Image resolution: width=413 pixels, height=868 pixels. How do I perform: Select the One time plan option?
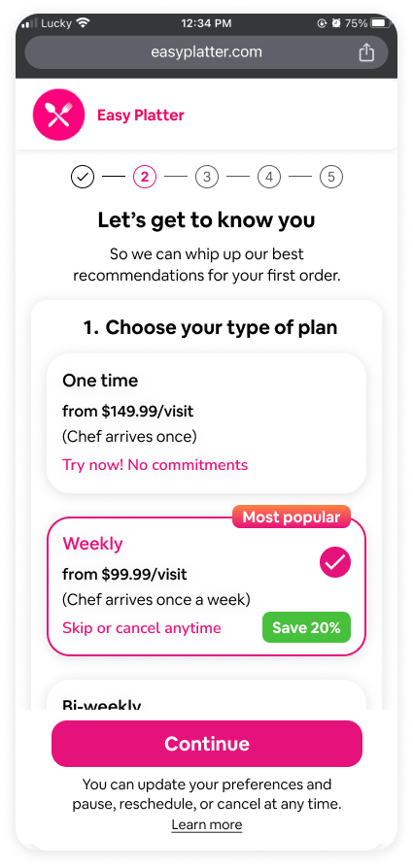pyautogui.click(x=206, y=423)
